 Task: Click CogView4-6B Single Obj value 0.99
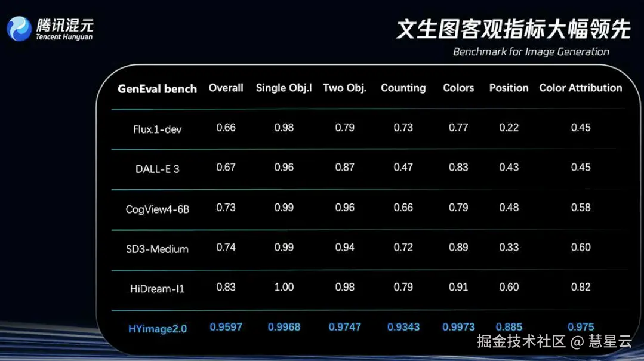pyautogui.click(x=284, y=208)
